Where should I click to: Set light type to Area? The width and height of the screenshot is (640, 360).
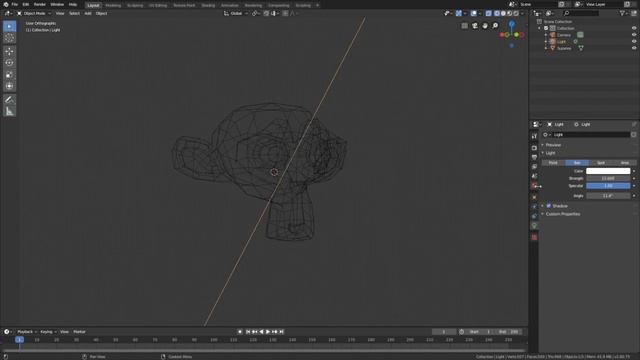click(x=624, y=162)
